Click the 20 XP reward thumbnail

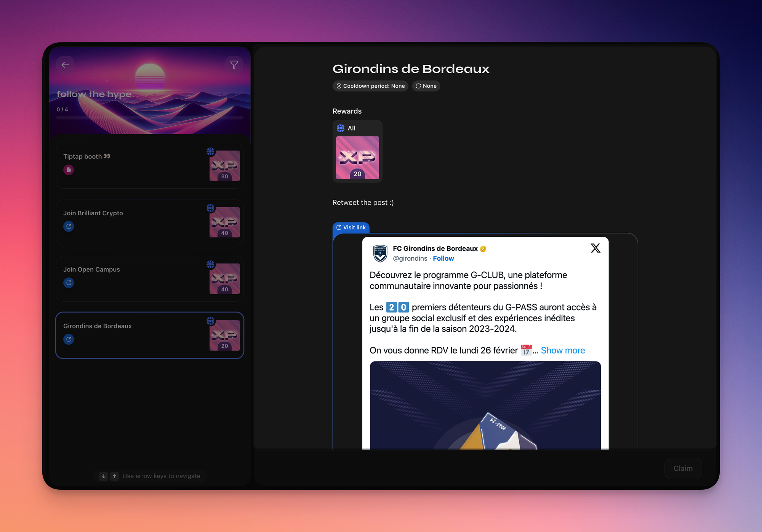coord(357,157)
